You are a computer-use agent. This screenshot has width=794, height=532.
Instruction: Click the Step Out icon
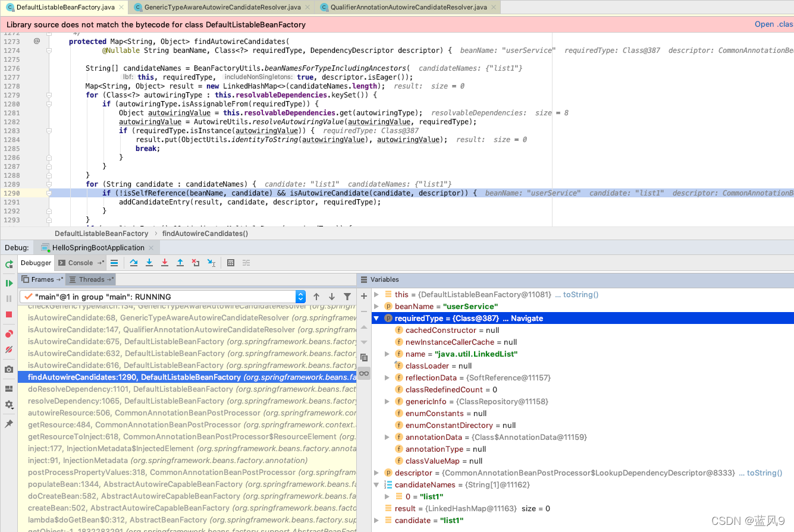point(180,262)
